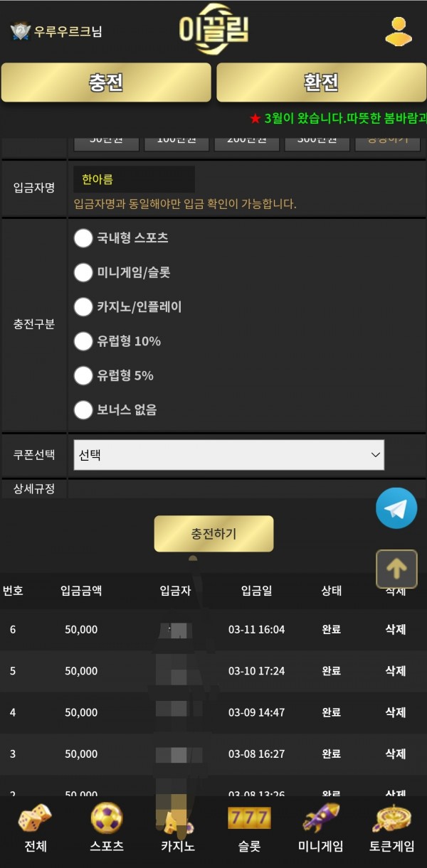
Task: Open the 충전 tab
Action: 106,82
